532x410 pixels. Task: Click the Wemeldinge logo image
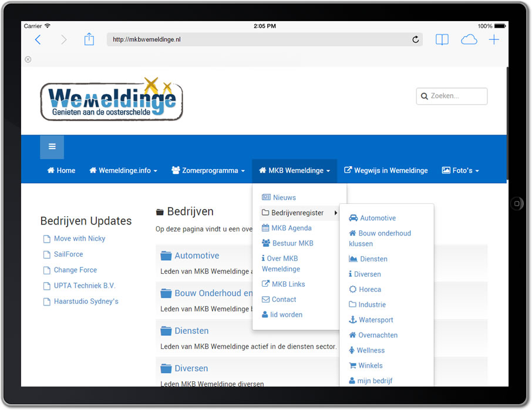tap(112, 99)
